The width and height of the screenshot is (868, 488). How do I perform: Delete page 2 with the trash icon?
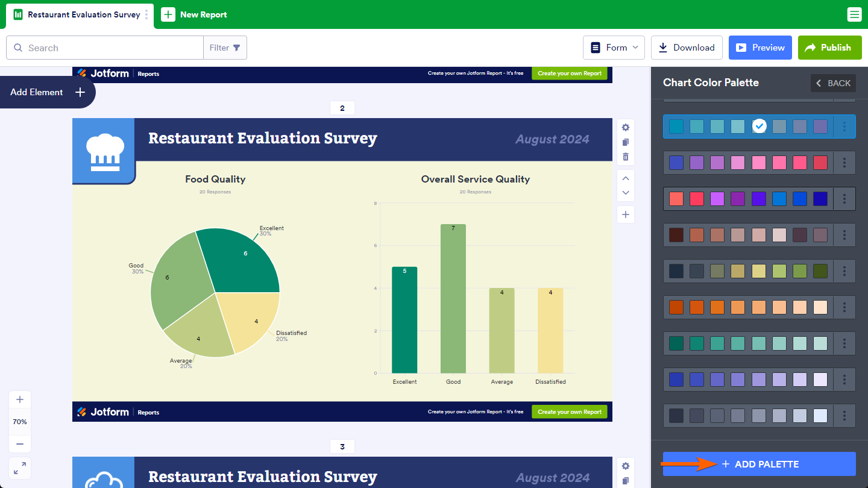(x=626, y=157)
